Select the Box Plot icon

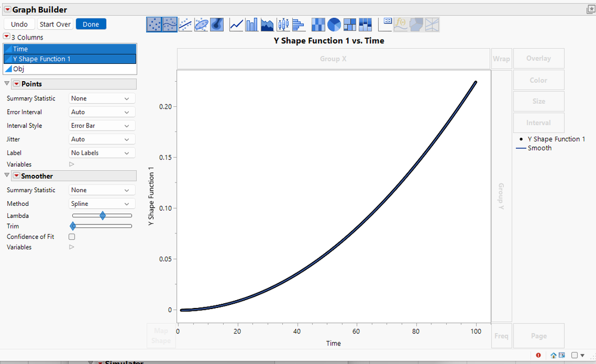283,24
